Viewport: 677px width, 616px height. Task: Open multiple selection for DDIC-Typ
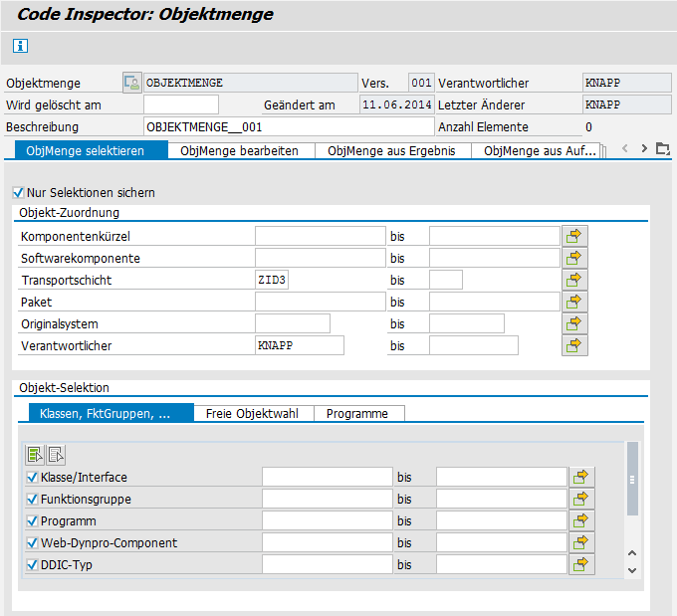(x=581, y=564)
